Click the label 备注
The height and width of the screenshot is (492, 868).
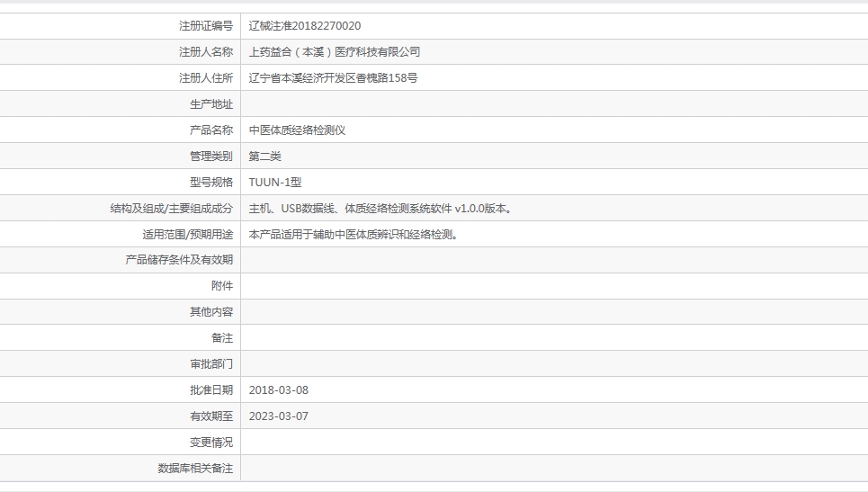(x=222, y=337)
